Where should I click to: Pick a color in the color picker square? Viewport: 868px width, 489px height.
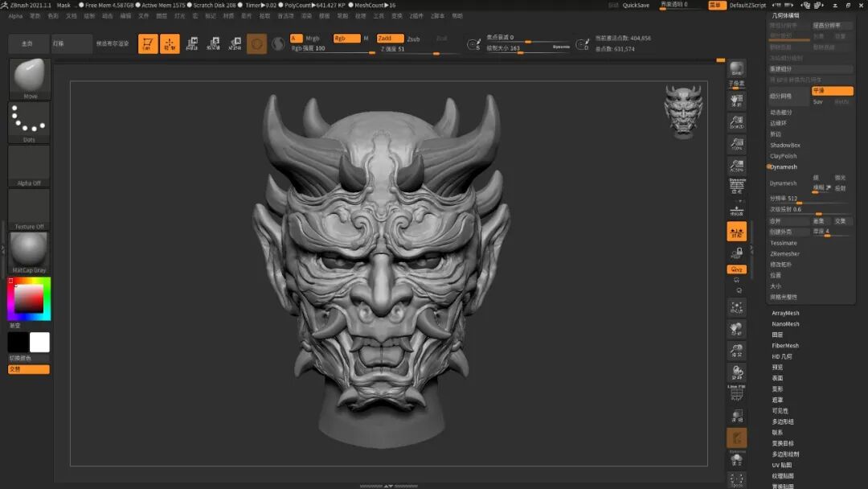pyautogui.click(x=29, y=299)
